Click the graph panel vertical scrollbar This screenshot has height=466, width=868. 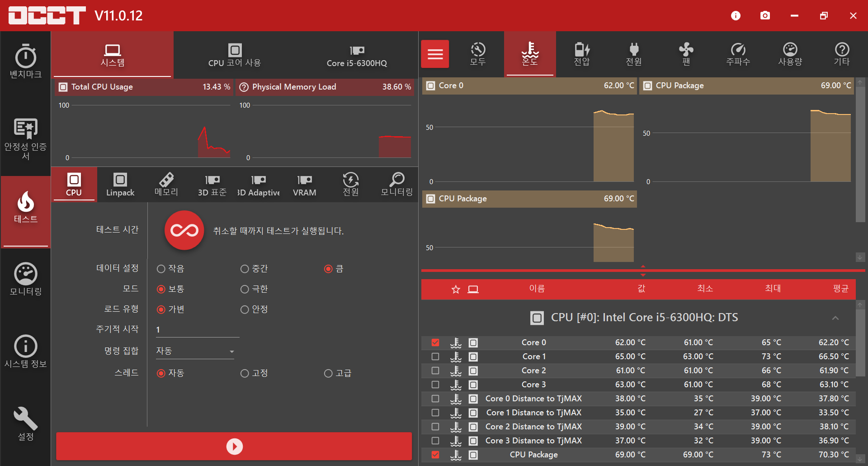pyautogui.click(x=860, y=154)
